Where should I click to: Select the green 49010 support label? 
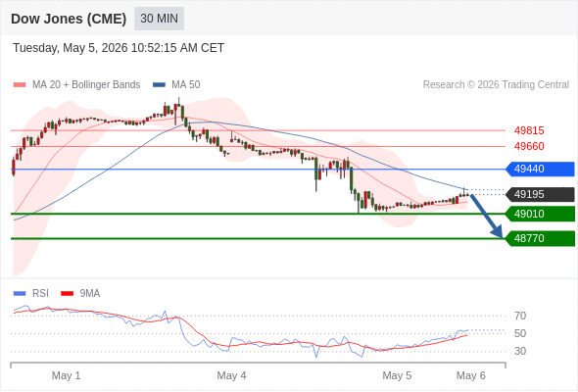tap(540, 214)
